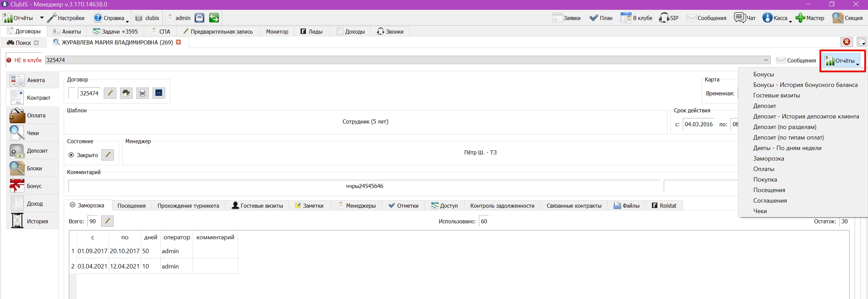The width and height of the screenshot is (868, 299).
Task: Switch to the Посещения sub-tab
Action: [132, 206]
